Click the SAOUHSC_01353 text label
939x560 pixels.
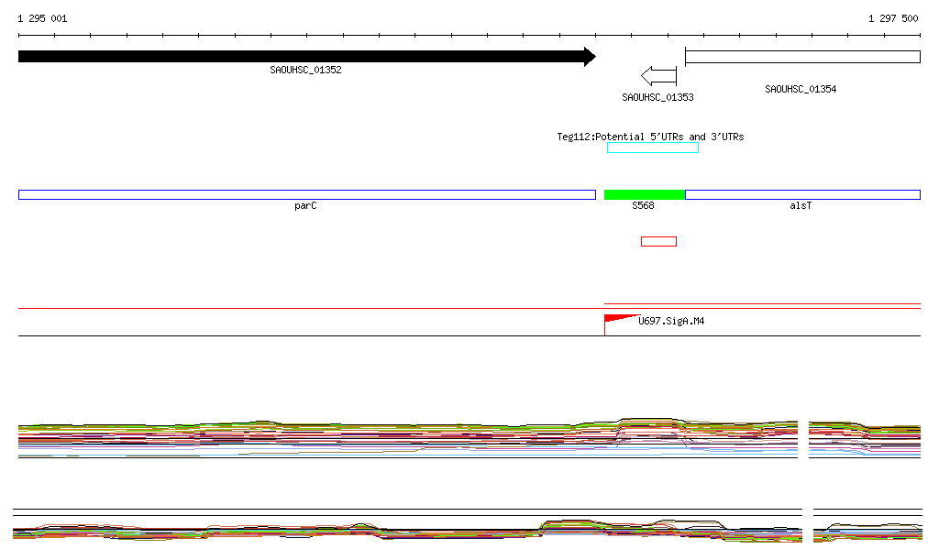(x=657, y=97)
